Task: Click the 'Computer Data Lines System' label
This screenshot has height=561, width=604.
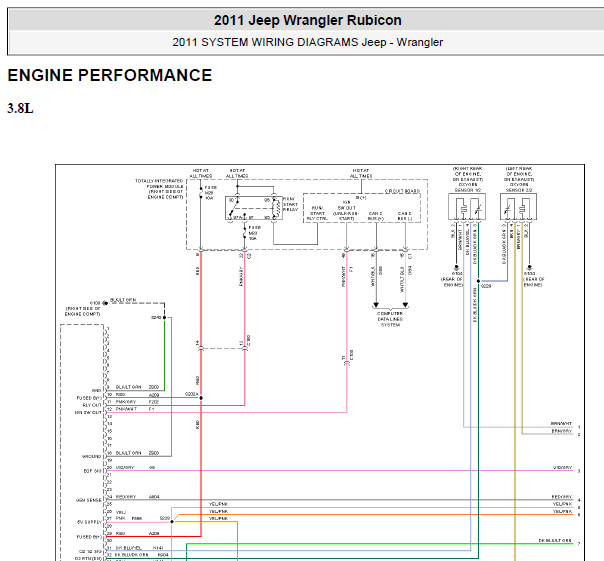Action: click(390, 319)
